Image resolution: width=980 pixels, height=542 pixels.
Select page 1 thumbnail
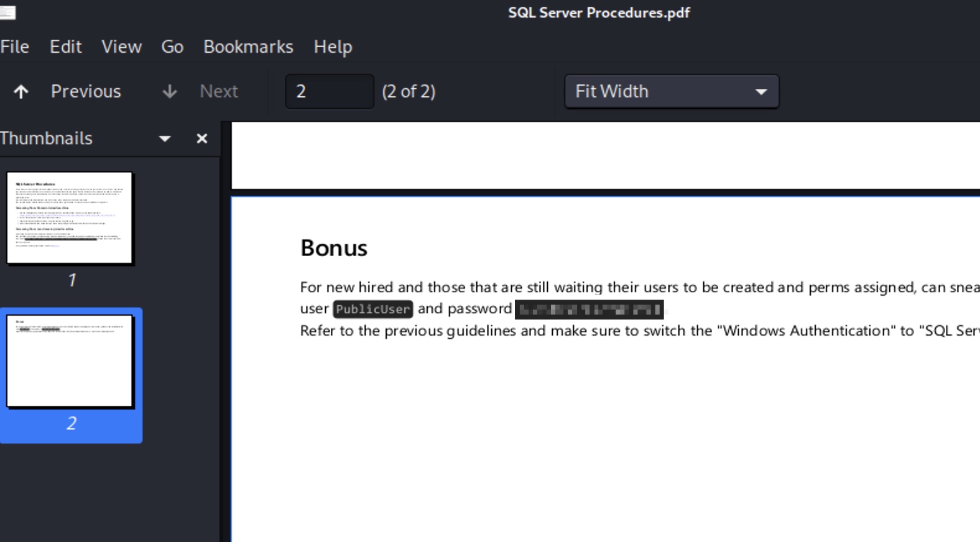coord(70,218)
